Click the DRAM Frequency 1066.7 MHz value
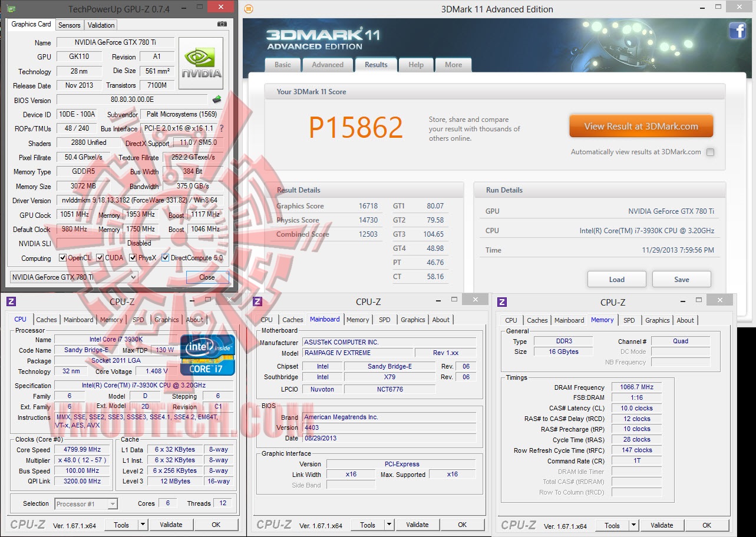 (x=637, y=387)
